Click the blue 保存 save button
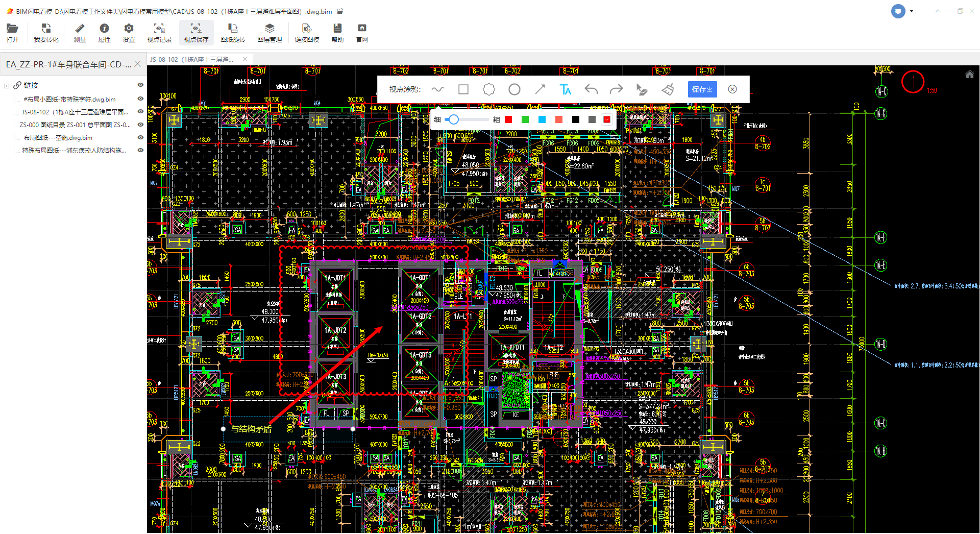The height and width of the screenshot is (534, 980). (702, 89)
